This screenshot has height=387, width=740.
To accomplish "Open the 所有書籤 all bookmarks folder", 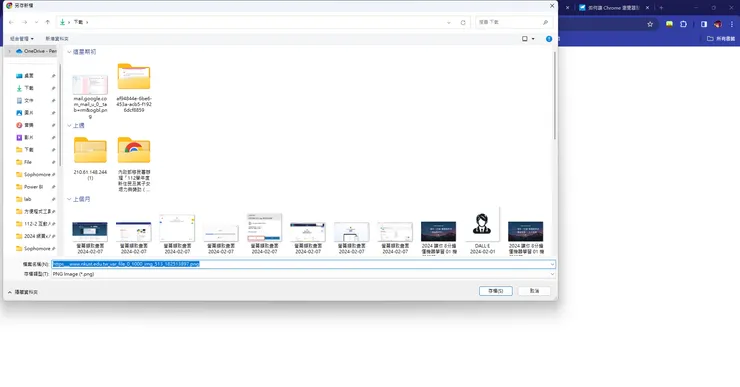I will coord(721,39).
